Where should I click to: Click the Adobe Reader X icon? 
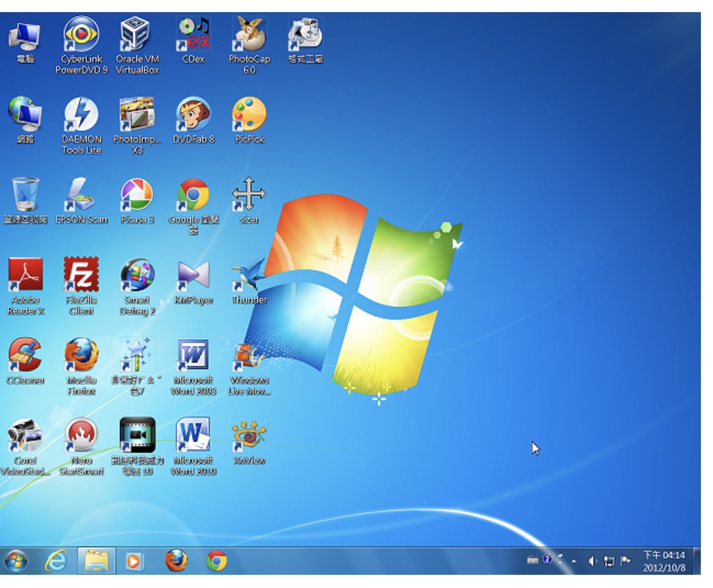click(25, 286)
